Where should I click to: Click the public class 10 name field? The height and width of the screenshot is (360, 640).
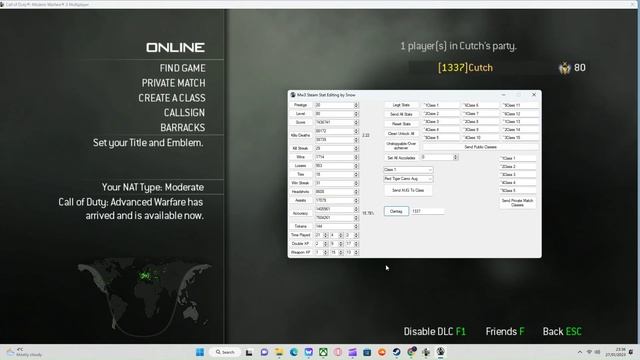[x=480, y=138]
